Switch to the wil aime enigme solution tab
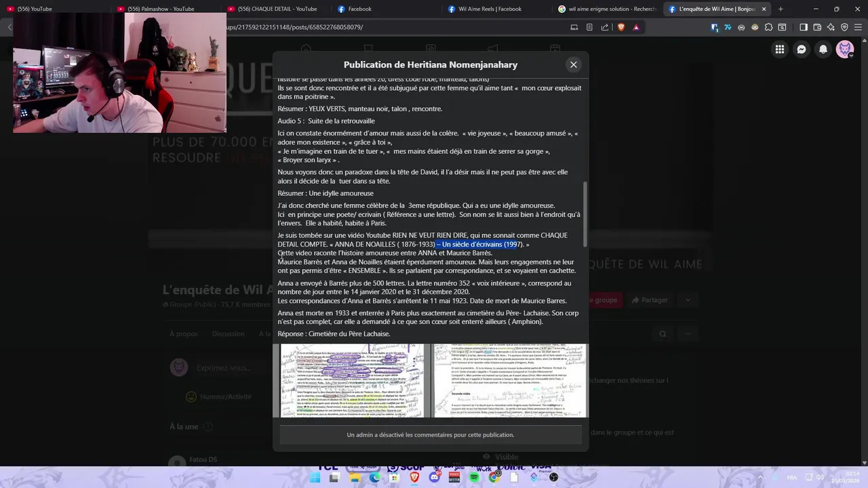868x488 pixels. point(607,9)
